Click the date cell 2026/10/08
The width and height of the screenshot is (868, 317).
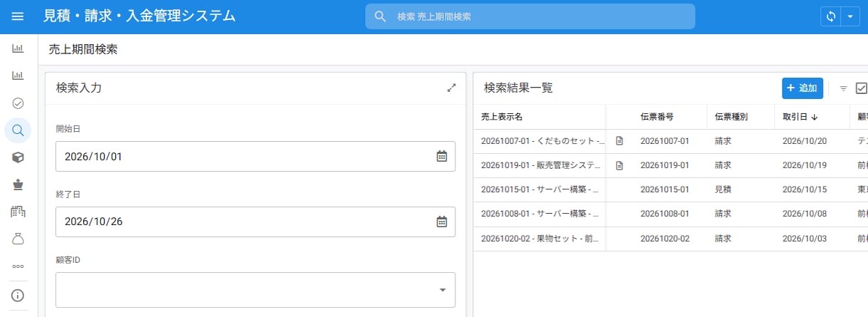pyautogui.click(x=804, y=214)
